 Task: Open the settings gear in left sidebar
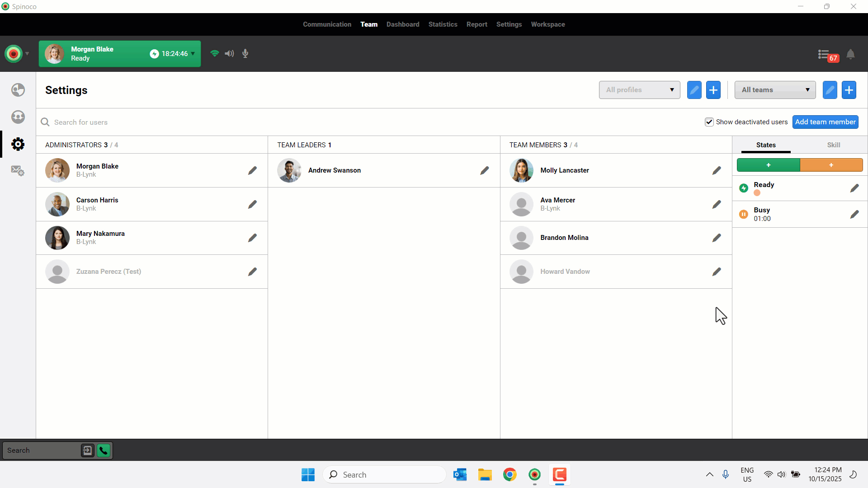tap(18, 144)
